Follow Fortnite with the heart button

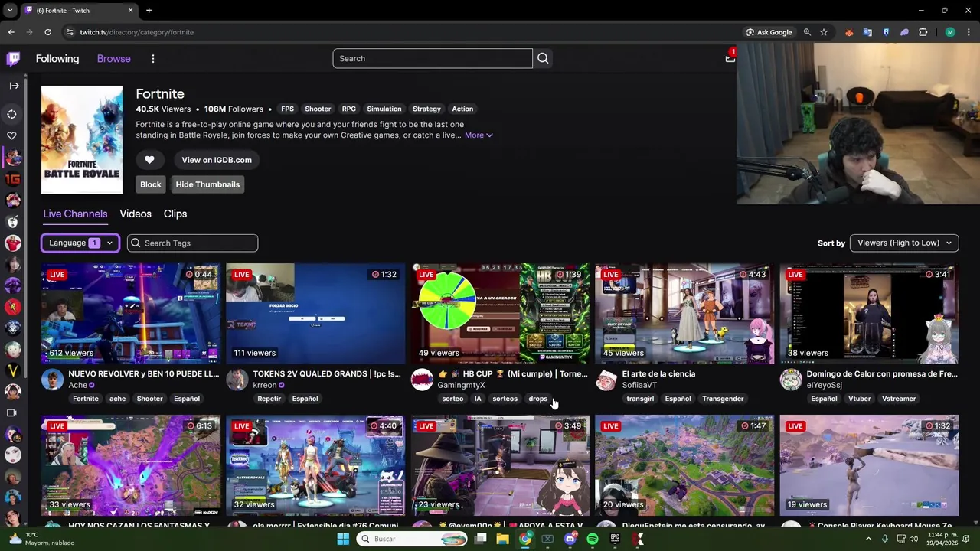tap(149, 160)
